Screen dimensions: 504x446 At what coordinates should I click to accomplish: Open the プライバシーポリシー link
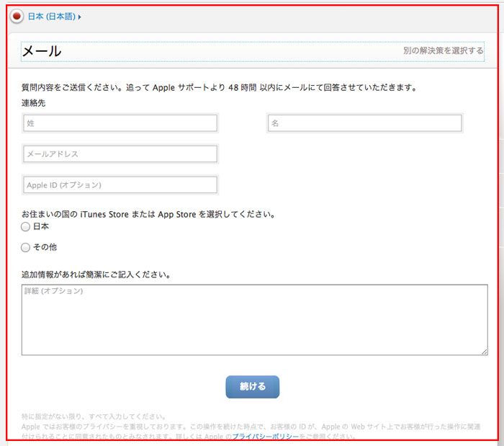266,437
